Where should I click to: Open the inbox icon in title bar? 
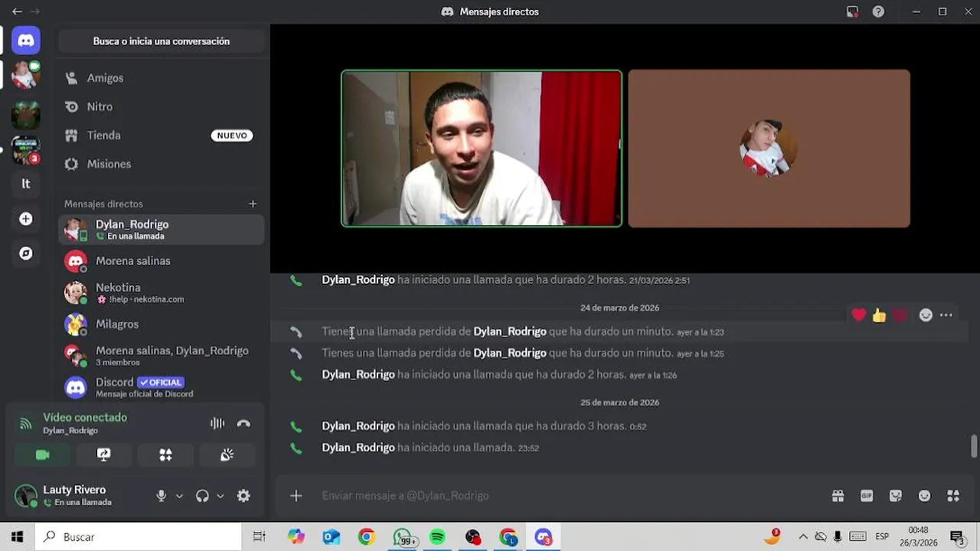pos(852,11)
